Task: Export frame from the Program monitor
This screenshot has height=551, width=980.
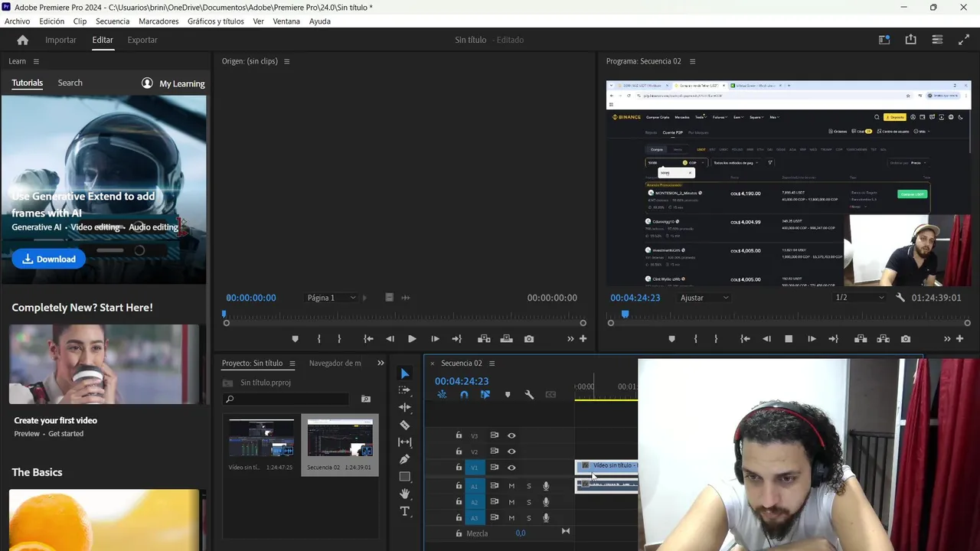Action: [x=906, y=339]
